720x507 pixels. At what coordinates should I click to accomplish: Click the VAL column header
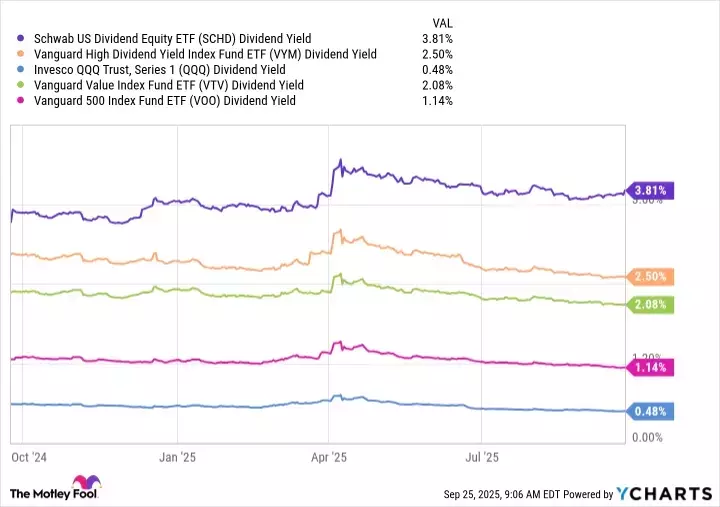tap(441, 20)
